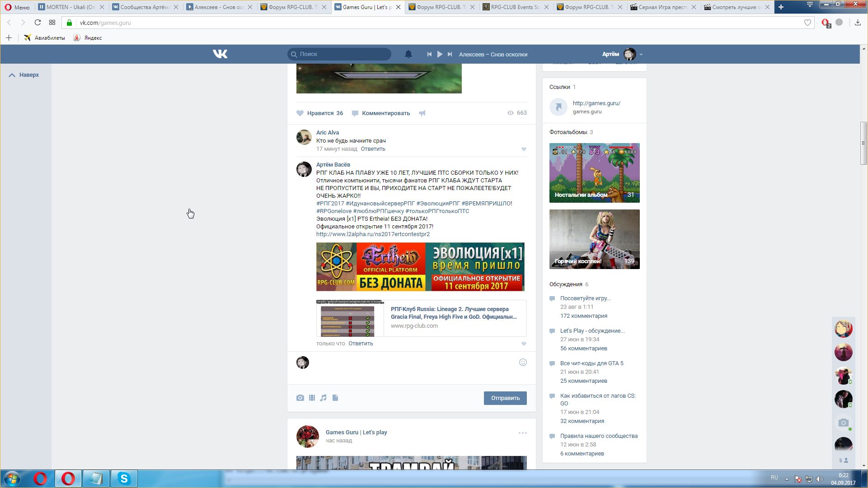This screenshot has width=868, height=488.
Task: Open the emoji picker in comment box
Action: [x=523, y=363]
